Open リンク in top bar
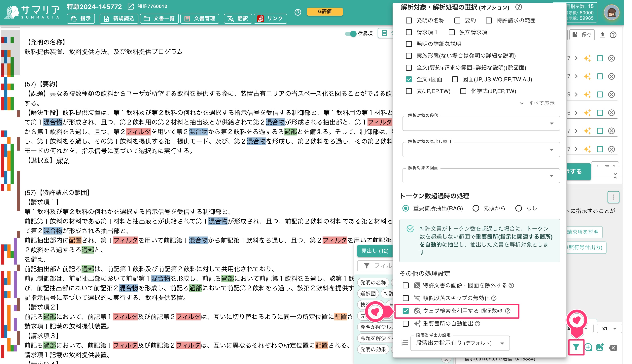This screenshot has height=364, width=632. pyautogui.click(x=270, y=19)
